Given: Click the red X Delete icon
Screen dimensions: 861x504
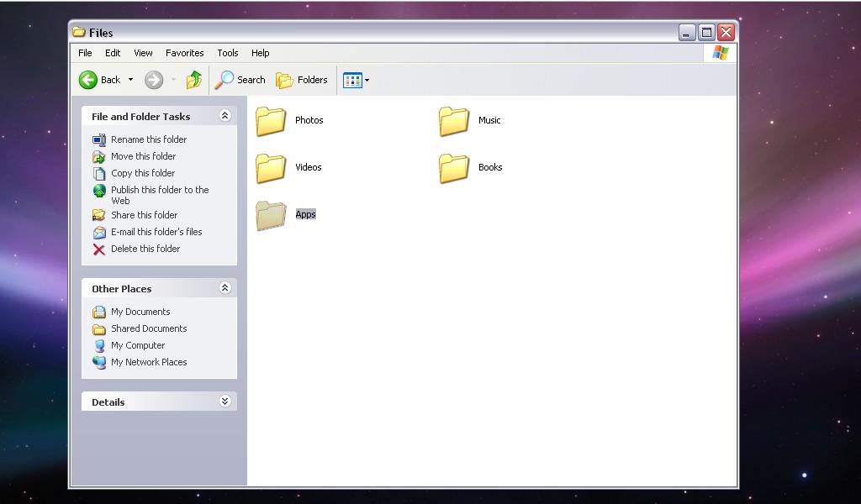Looking at the screenshot, I should click(99, 249).
